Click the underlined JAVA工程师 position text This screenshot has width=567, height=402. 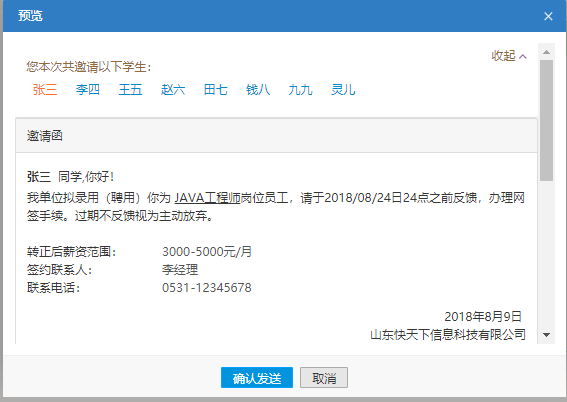(x=207, y=198)
